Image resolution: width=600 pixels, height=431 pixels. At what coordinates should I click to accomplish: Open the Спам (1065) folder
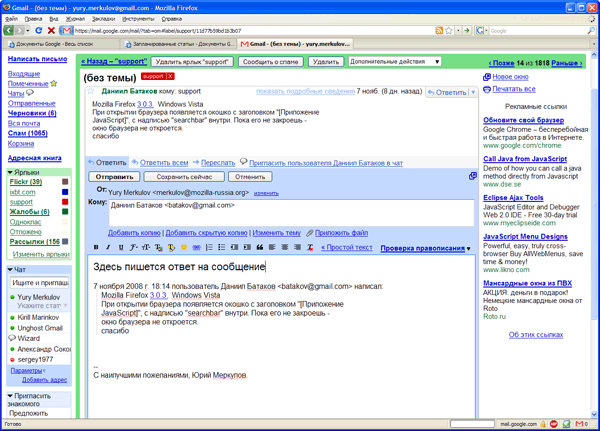tap(28, 133)
